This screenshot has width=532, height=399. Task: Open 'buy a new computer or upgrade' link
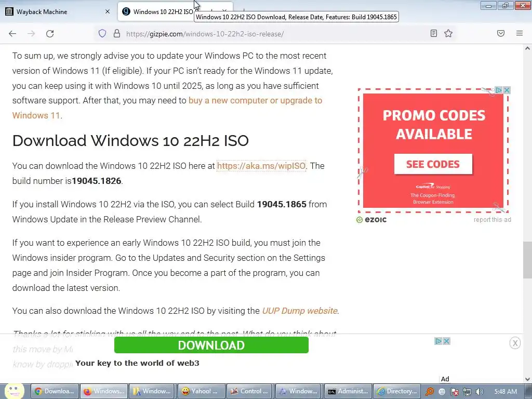pyautogui.click(x=167, y=108)
